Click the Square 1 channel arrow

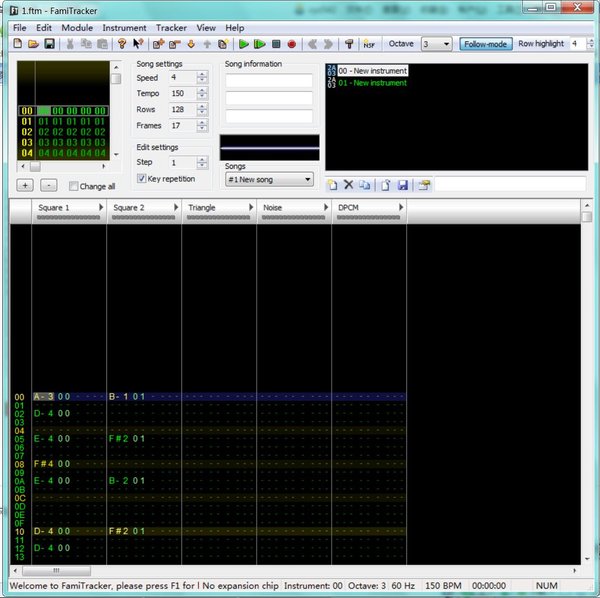coord(102,207)
